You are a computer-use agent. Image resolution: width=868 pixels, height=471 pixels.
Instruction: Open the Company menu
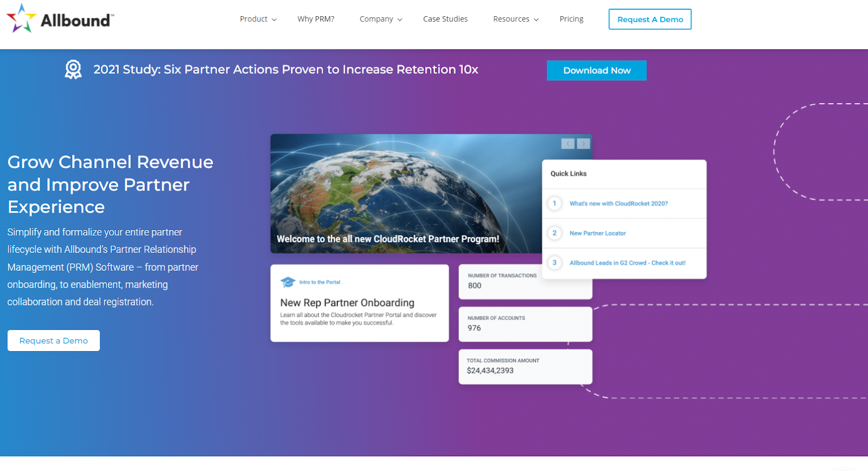(x=381, y=19)
